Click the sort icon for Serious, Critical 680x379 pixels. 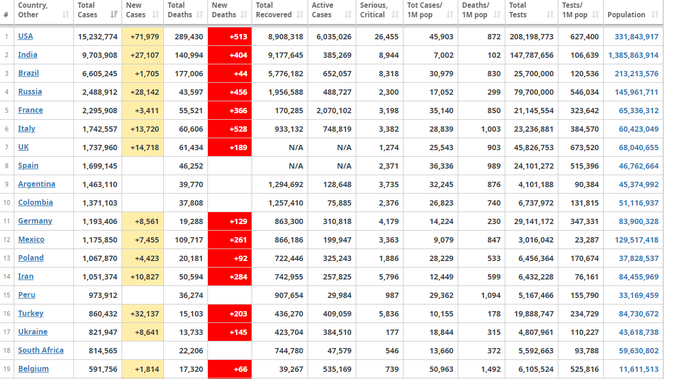pyautogui.click(x=395, y=15)
